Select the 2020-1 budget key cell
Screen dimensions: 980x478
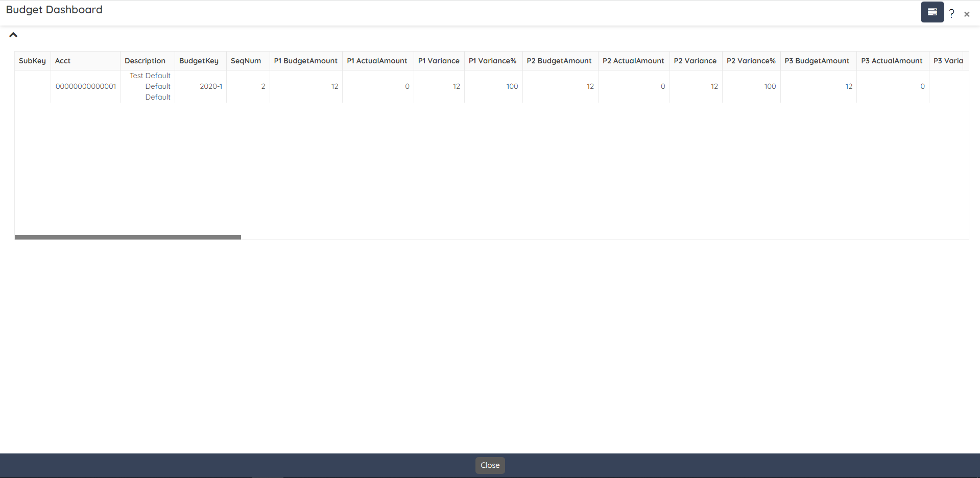point(211,86)
